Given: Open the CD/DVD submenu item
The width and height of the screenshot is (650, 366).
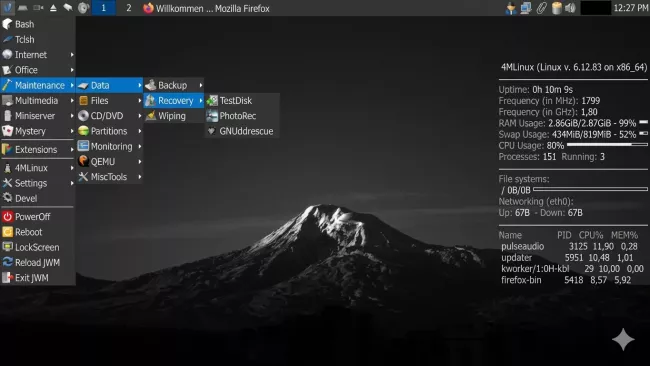Looking at the screenshot, I should 110,116.
